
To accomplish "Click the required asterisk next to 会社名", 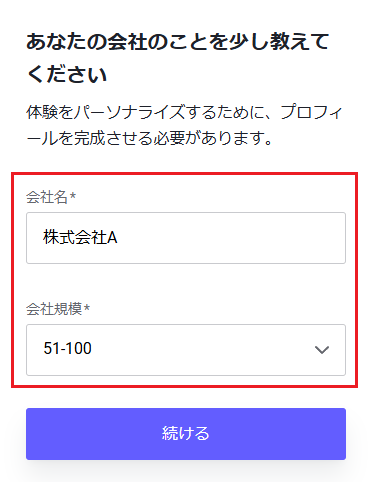I will [x=73, y=195].
